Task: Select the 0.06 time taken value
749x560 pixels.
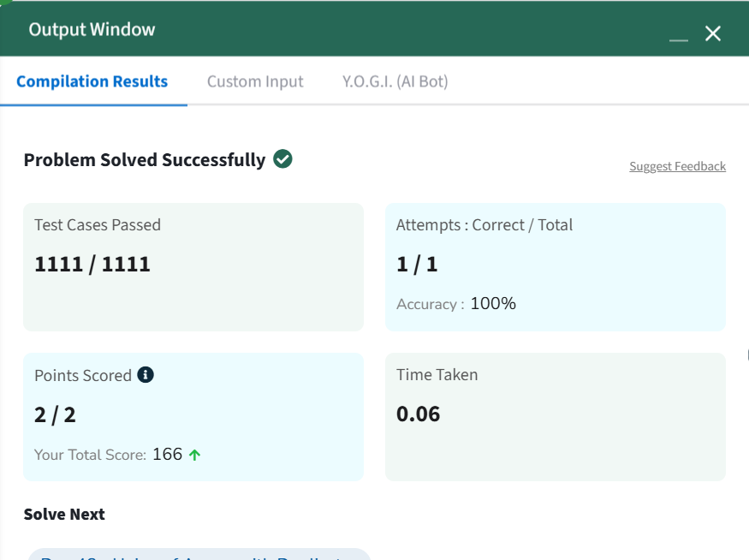Action: tap(418, 414)
